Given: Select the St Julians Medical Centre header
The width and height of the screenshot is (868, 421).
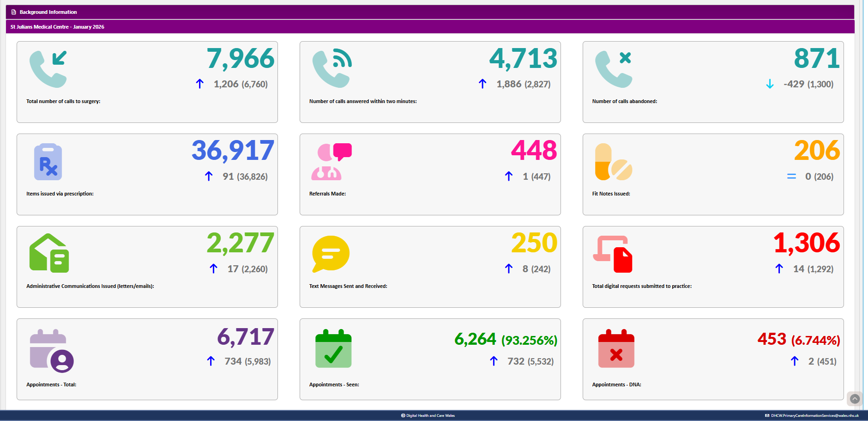Looking at the screenshot, I should point(57,27).
